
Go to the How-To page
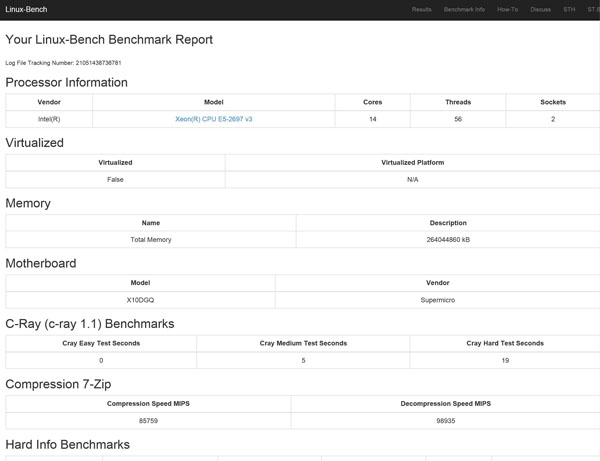click(x=507, y=9)
